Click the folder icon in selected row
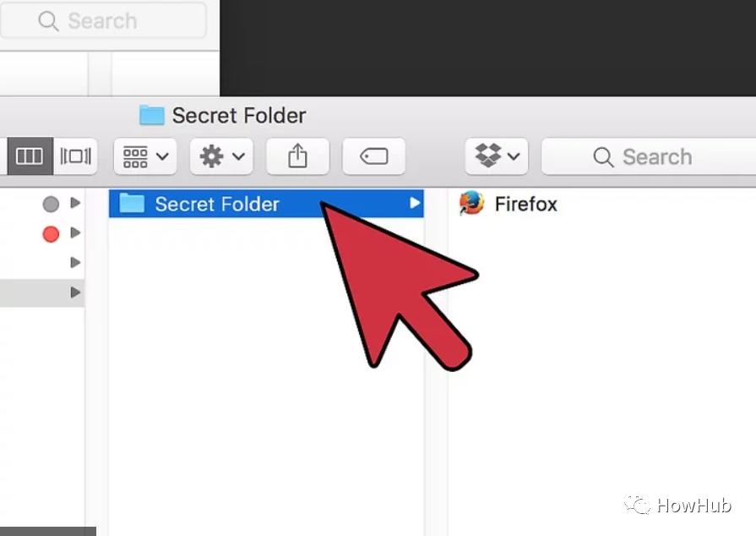756x536 pixels. [x=132, y=203]
